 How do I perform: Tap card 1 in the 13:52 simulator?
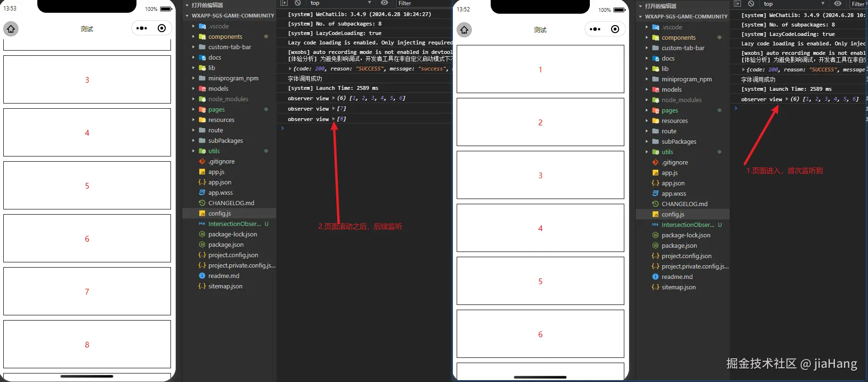click(x=540, y=69)
